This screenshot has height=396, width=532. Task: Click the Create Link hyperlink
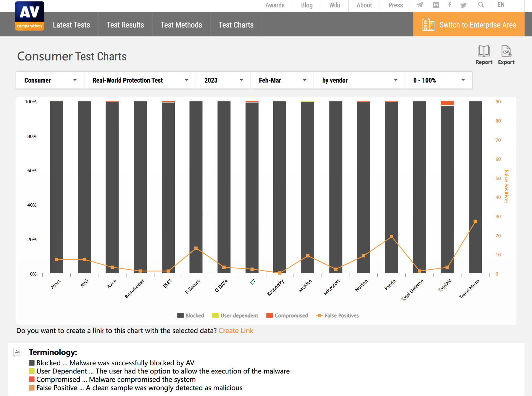[x=236, y=331]
